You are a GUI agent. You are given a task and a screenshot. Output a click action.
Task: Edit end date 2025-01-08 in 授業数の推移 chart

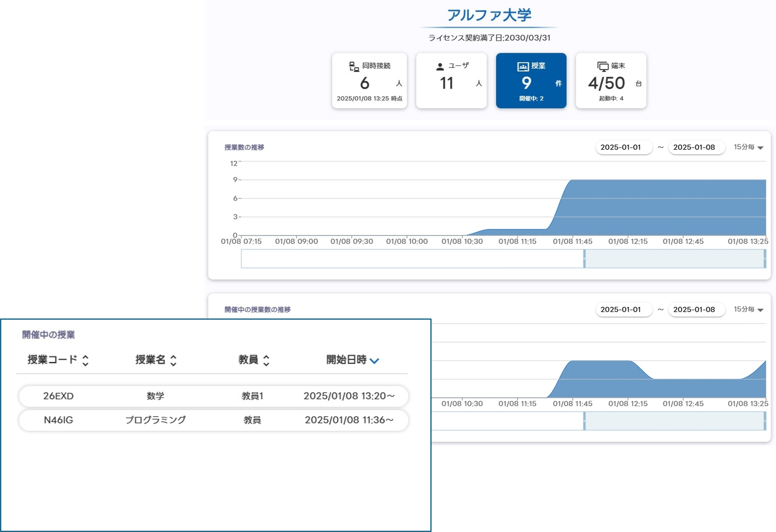697,147
